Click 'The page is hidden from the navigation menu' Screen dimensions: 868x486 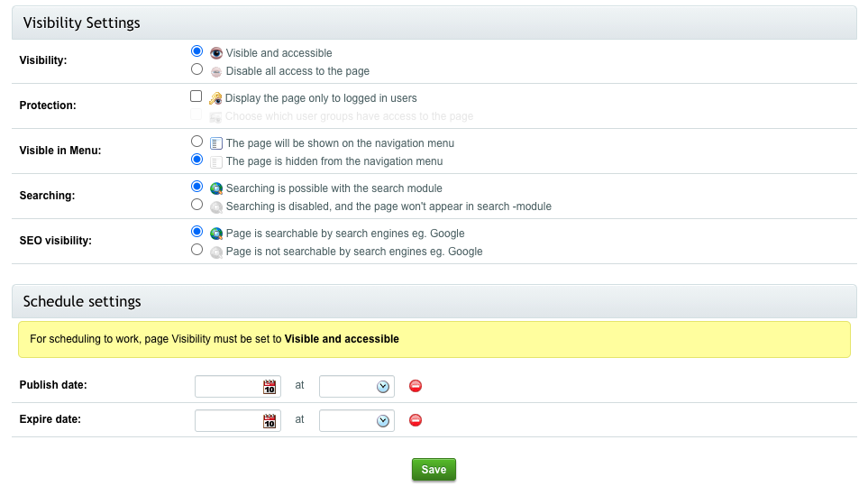tap(334, 161)
